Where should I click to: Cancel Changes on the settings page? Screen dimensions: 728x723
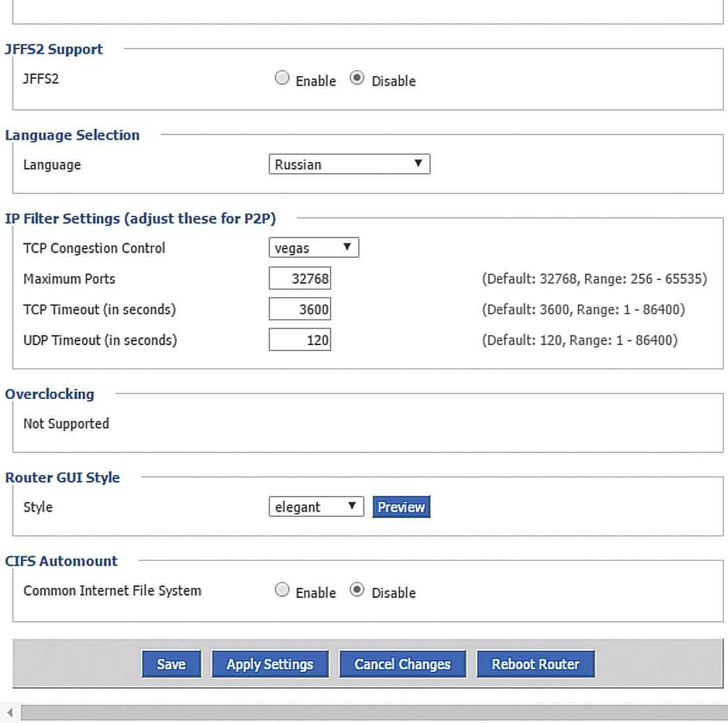click(402, 664)
